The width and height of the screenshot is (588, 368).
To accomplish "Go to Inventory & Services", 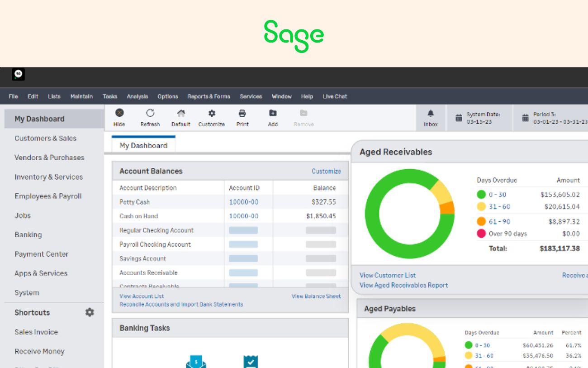I will [x=48, y=177].
